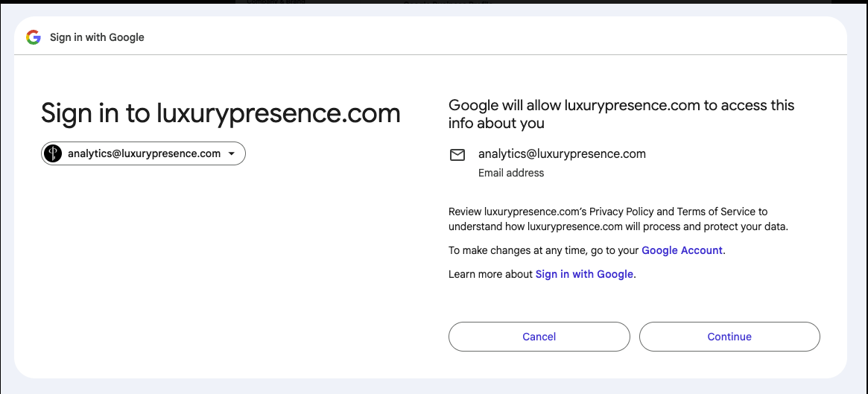This screenshot has height=394, width=868.
Task: Click the "Sign in to luxurypresence.com" heading
Action: 221,113
